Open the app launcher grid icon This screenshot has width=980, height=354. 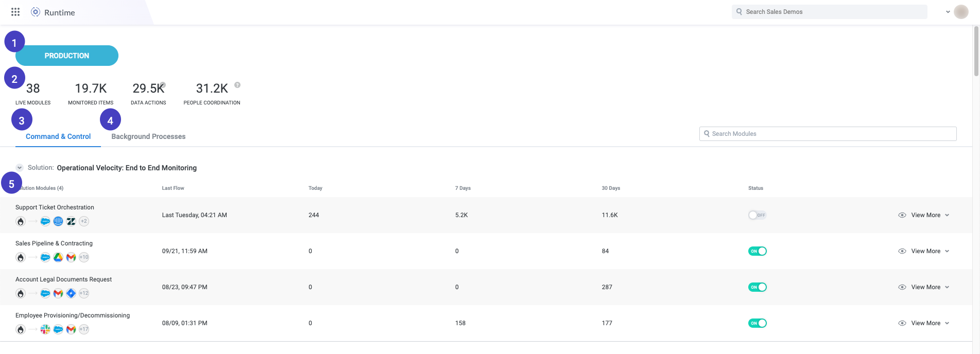(15, 12)
